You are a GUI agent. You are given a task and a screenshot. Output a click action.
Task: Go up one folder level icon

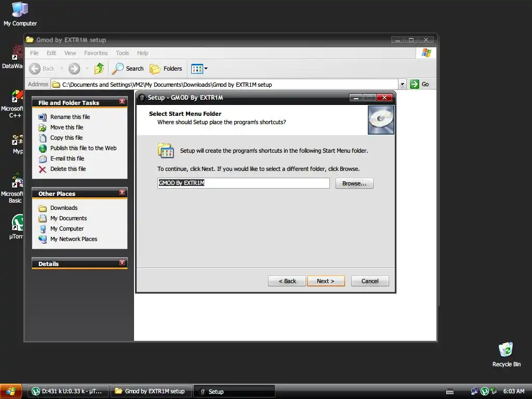point(99,69)
